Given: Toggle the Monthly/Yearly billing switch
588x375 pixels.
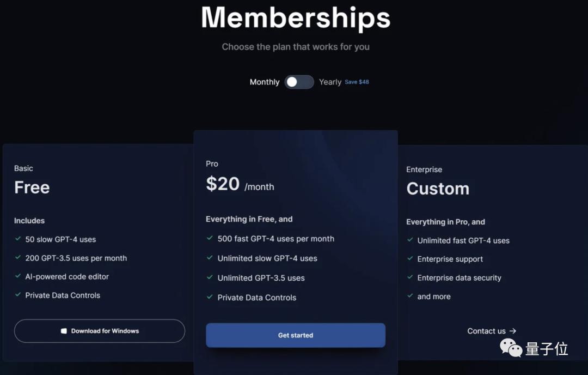Looking at the screenshot, I should coord(299,82).
